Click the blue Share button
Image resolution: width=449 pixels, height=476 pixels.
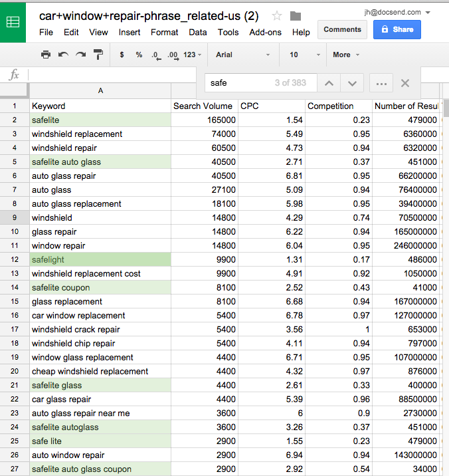397,29
